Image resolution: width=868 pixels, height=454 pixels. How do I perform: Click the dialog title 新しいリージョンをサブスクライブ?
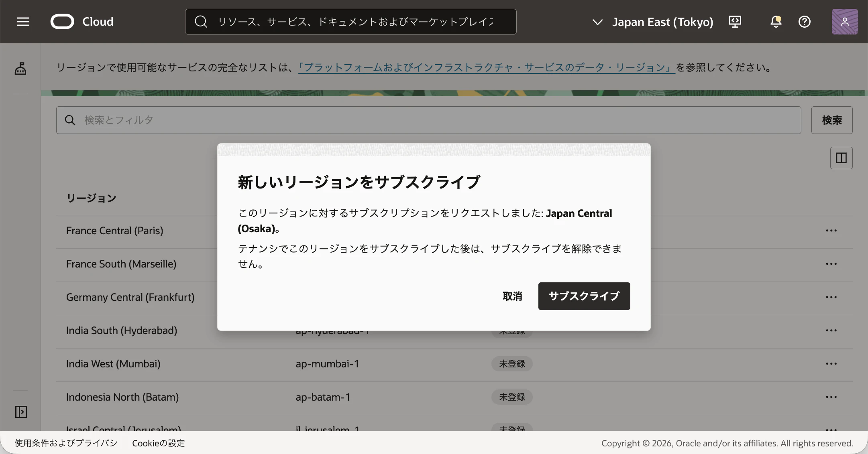click(x=359, y=182)
